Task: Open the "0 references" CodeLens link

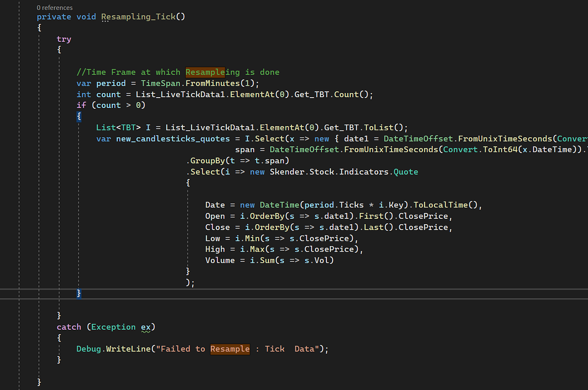Action: (54, 7)
